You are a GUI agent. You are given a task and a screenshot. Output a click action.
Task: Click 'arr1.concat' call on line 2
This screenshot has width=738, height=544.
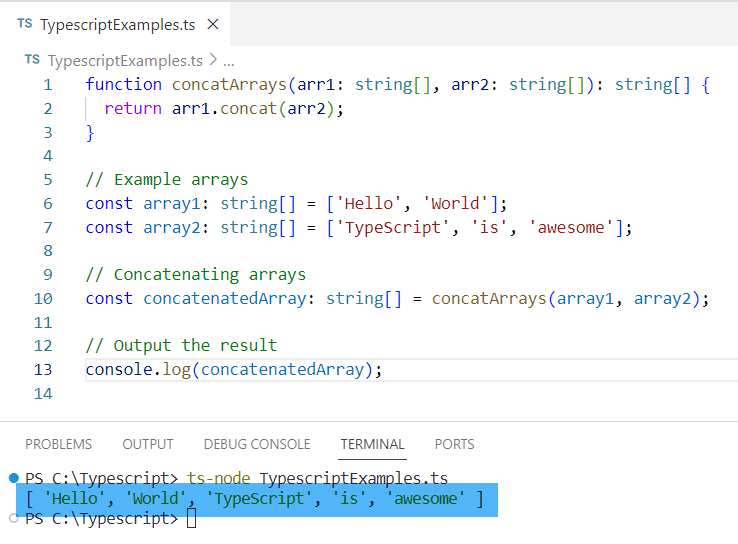(225, 109)
